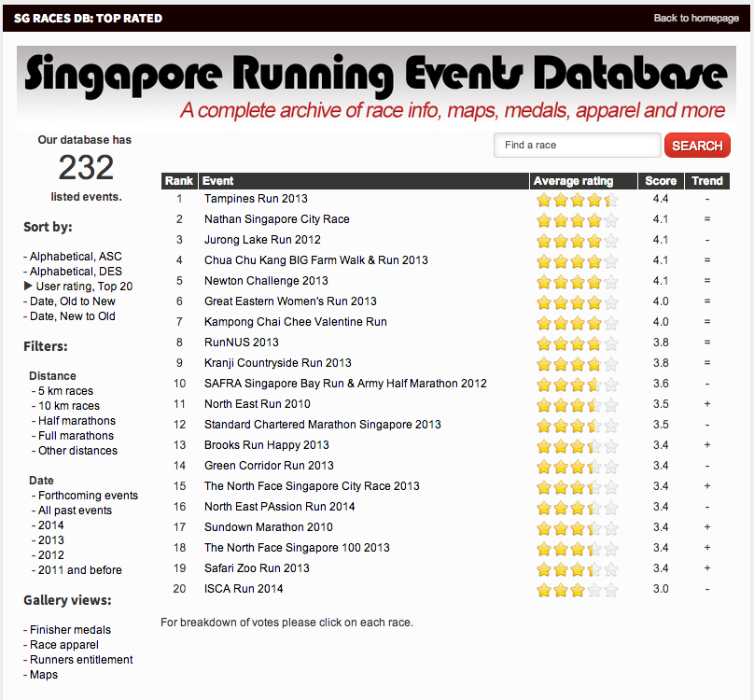Sort by Alphabetical, ASC
Viewport: 754px width, 700px height.
tap(76, 257)
